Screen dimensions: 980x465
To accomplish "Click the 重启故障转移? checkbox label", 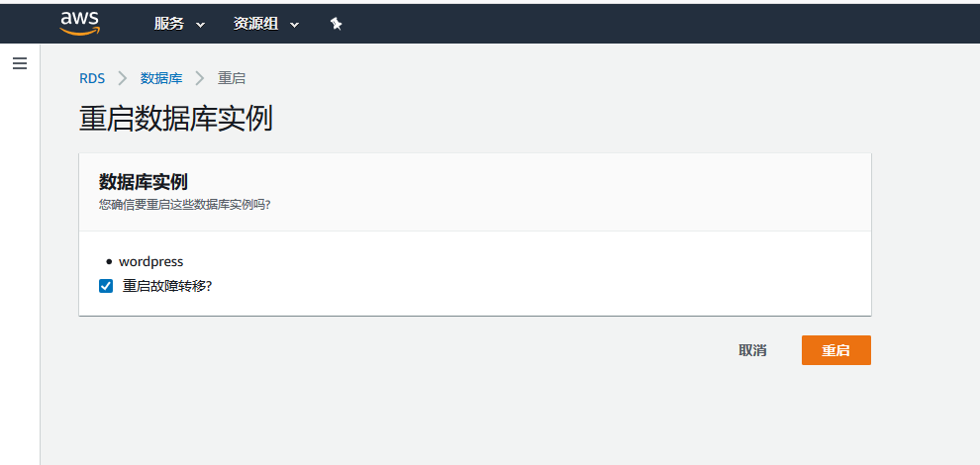I will click(167, 286).
